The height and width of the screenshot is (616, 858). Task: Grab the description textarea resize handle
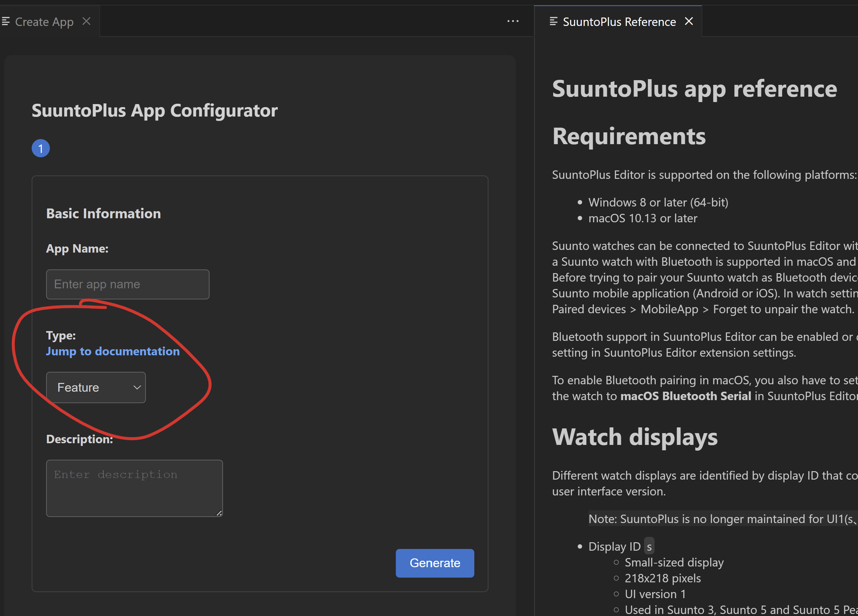click(219, 513)
